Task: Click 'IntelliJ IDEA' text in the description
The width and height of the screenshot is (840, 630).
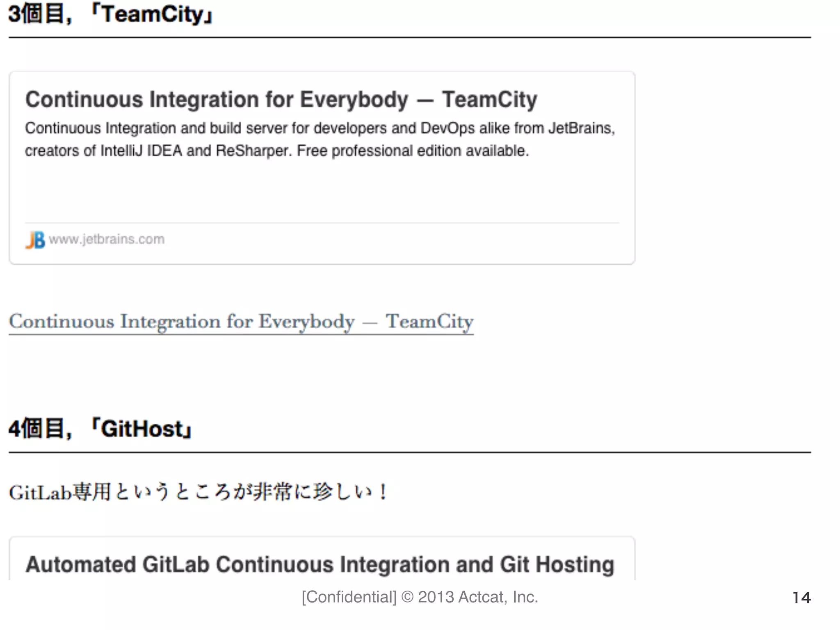Action: (141, 151)
